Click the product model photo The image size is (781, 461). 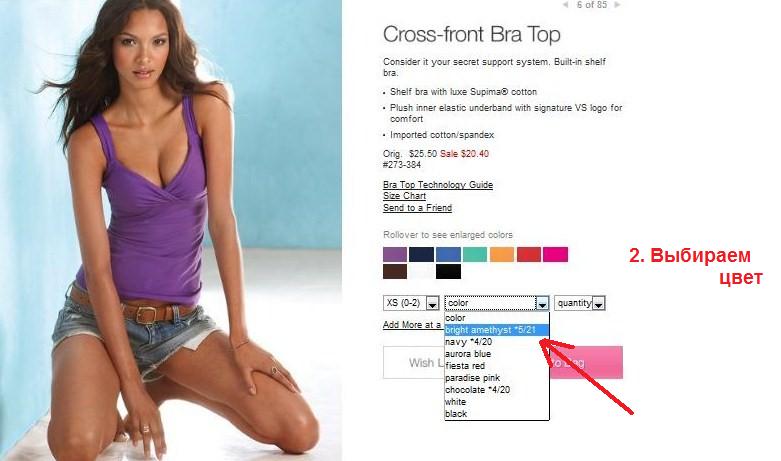click(171, 230)
